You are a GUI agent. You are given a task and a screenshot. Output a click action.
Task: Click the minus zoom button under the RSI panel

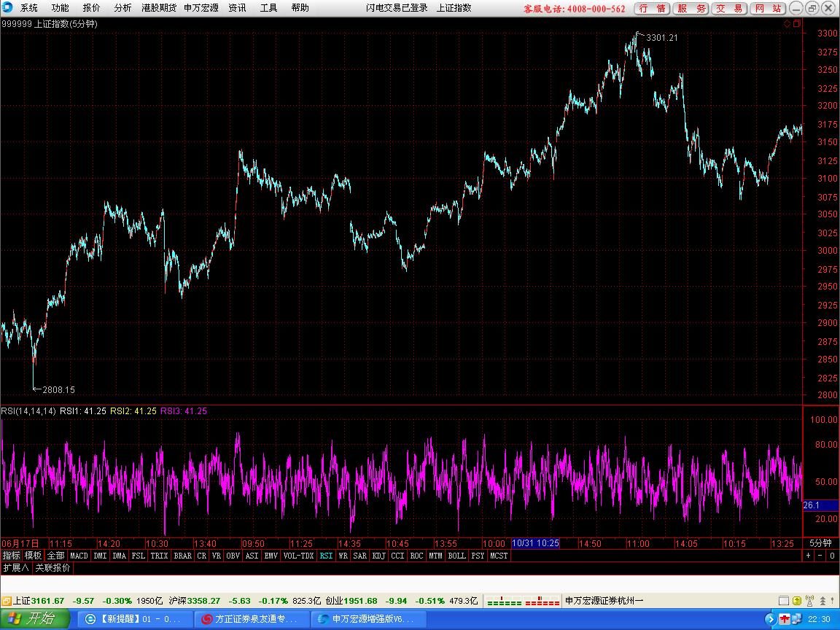[820, 556]
